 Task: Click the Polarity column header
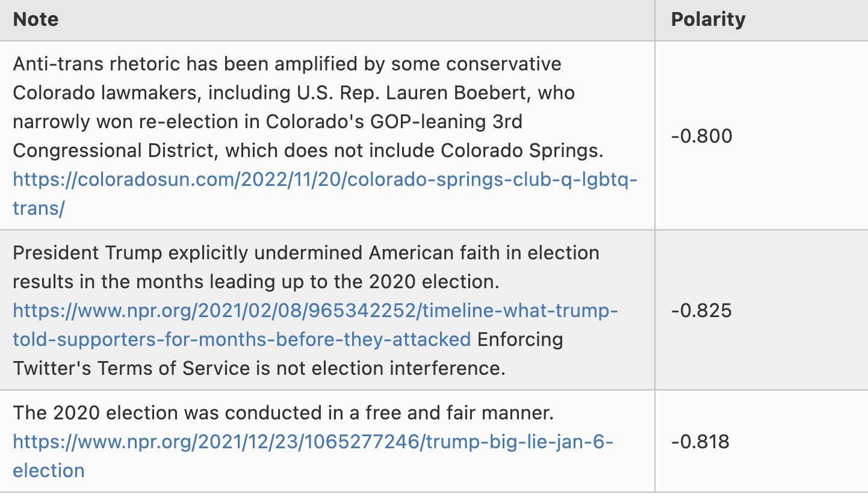[x=708, y=19]
